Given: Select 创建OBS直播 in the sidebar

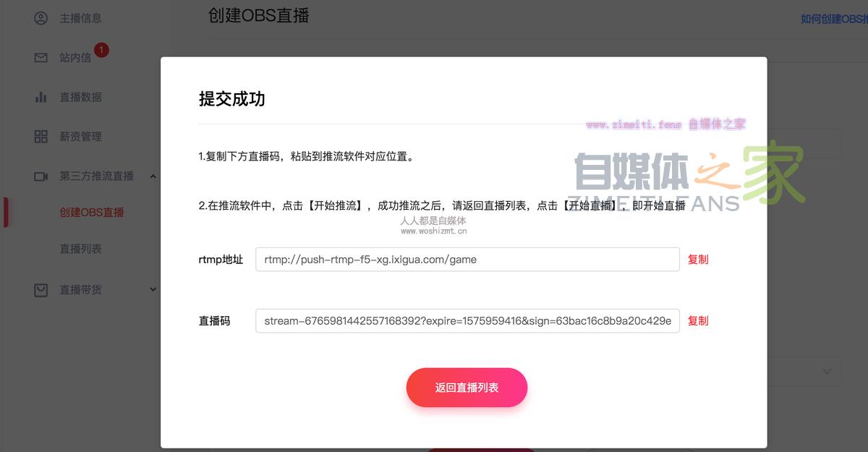Looking at the screenshot, I should tap(92, 212).
